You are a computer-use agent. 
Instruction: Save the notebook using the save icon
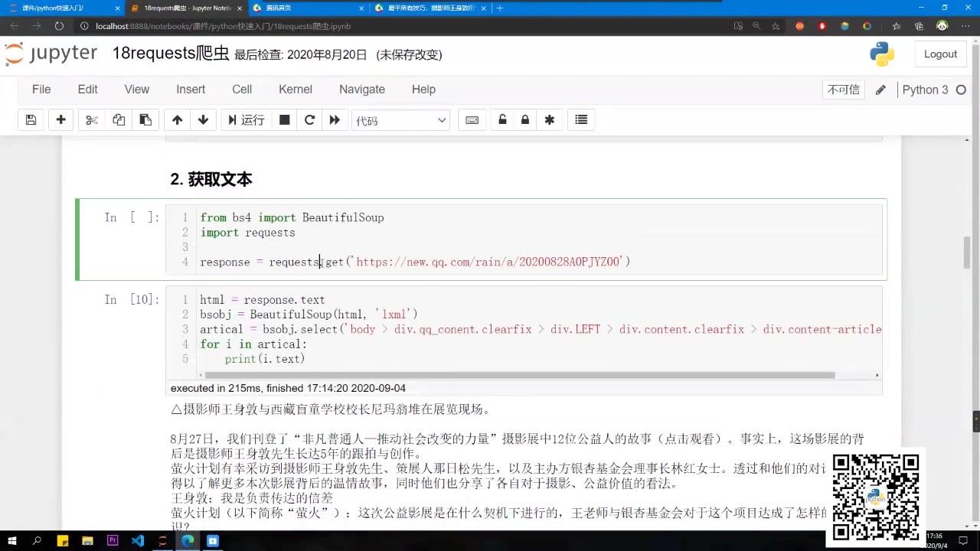point(31,120)
